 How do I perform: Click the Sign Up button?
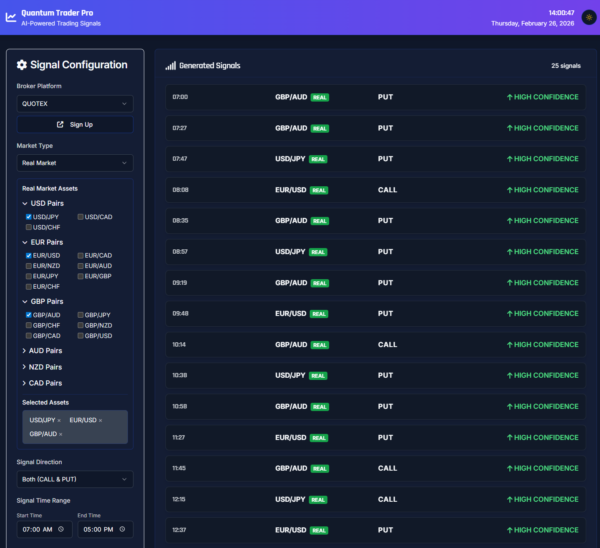[x=74, y=124]
